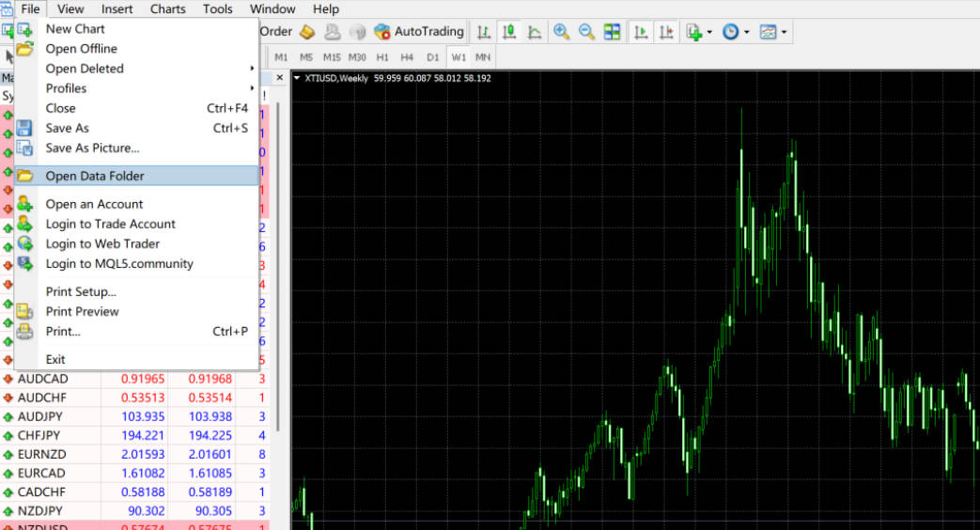Open the Periods clock dropdown arrow
The image size is (980, 530).
click(x=747, y=32)
